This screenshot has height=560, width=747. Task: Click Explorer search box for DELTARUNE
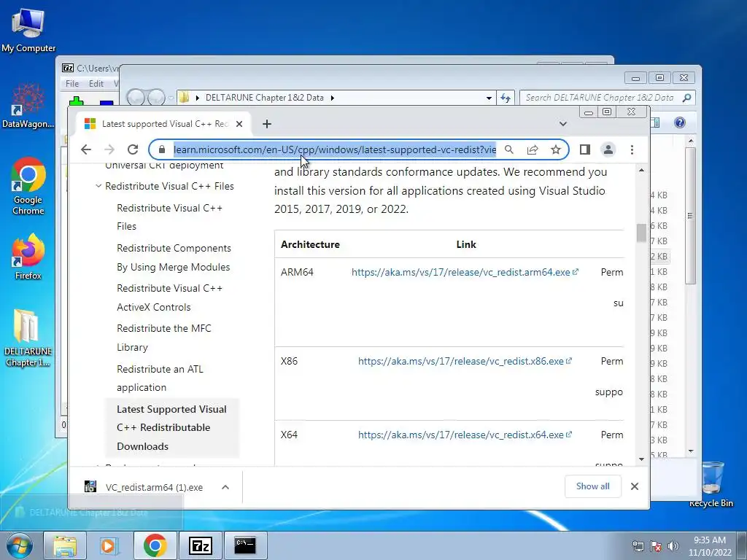[607, 98]
